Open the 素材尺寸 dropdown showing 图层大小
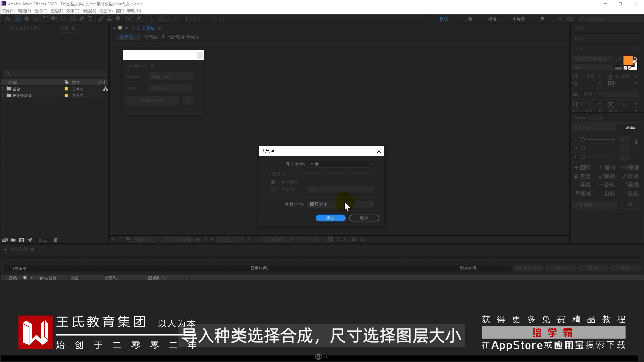 pos(341,204)
